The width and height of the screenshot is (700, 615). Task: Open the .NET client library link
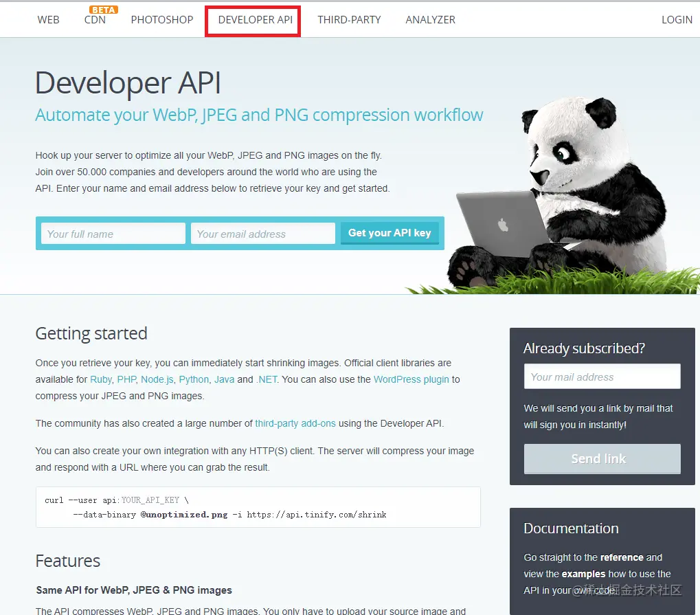[267, 379]
